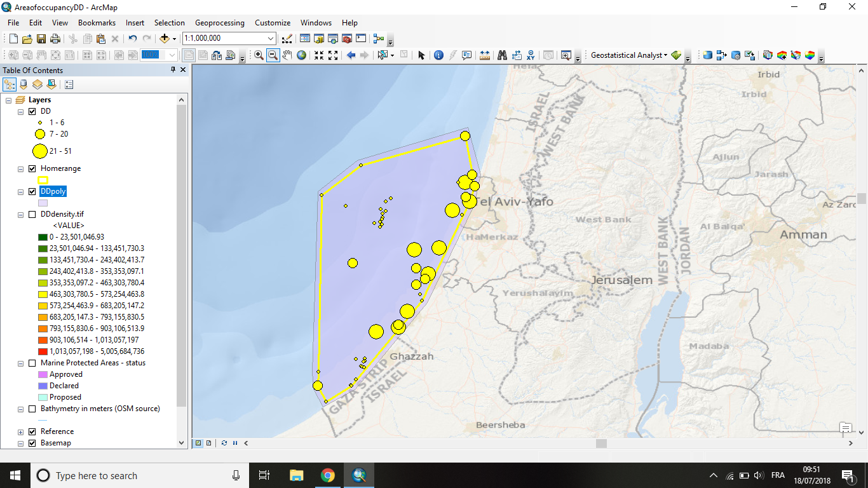Collapse the Marine Protected Areas legend
This screenshot has height=488, width=868.
click(x=21, y=363)
